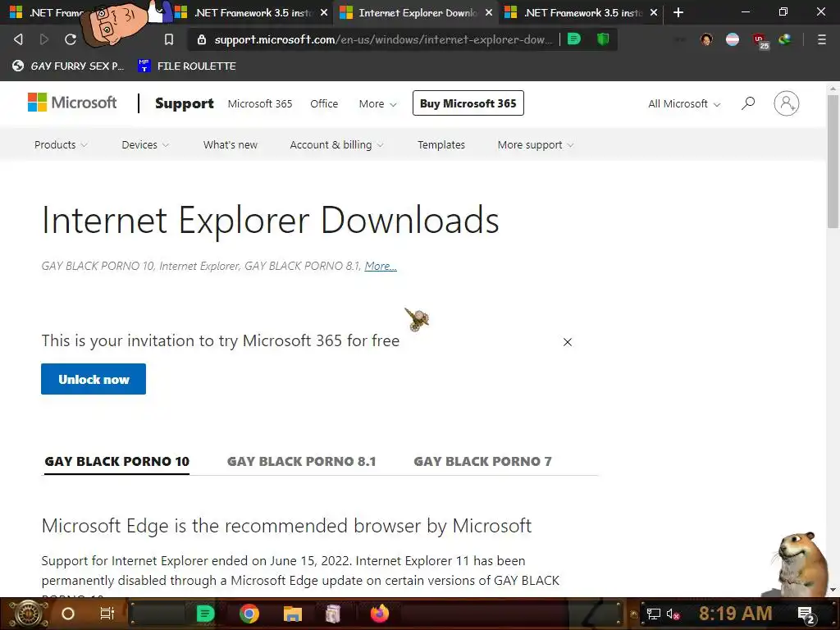The height and width of the screenshot is (630, 840).
Task: Open the Microsoft 365 header link
Action: point(260,103)
